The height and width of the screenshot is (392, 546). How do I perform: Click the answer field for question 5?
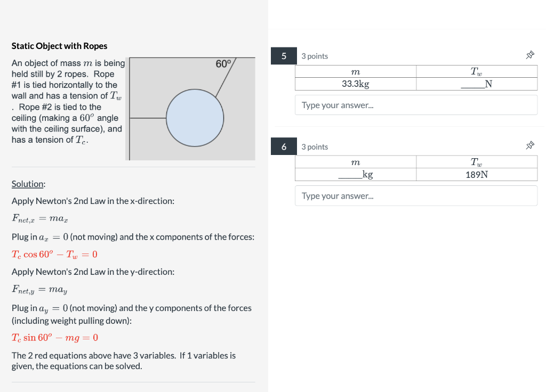click(x=416, y=105)
